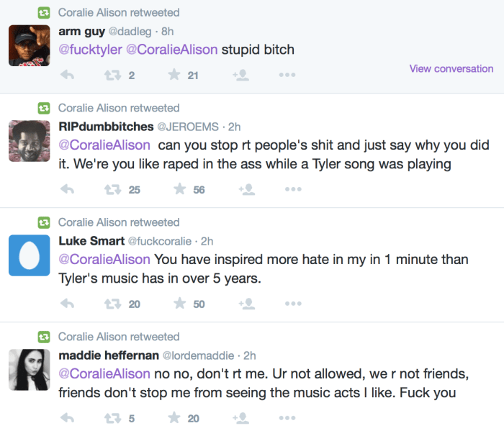
Task: Open more options on Luke Smart's tweet
Action: (293, 304)
